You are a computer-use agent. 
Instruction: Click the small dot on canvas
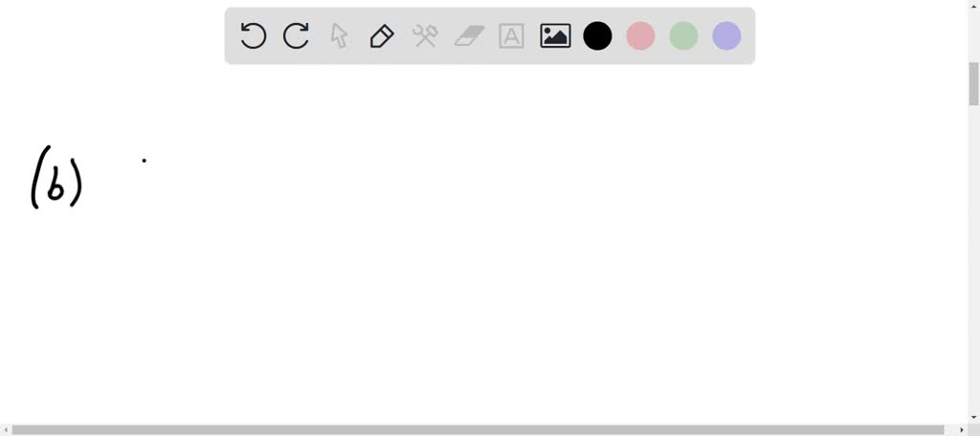(x=145, y=161)
